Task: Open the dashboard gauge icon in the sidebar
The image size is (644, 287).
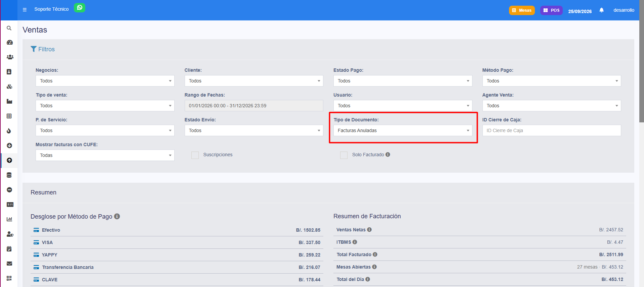Action: [9, 43]
